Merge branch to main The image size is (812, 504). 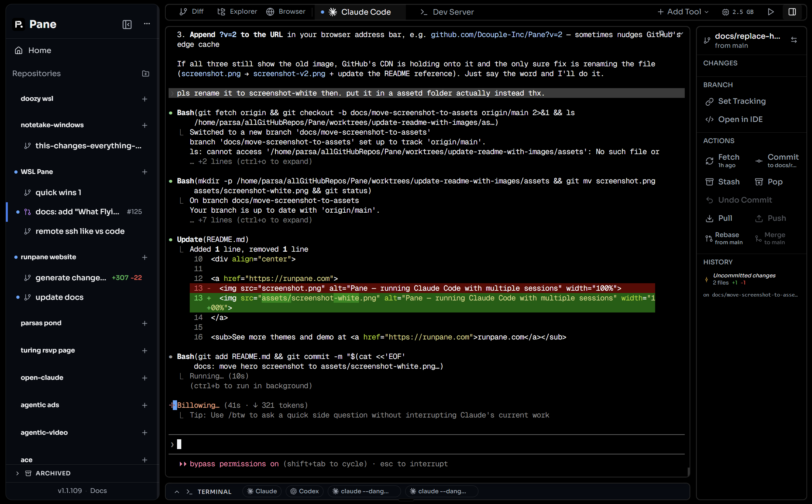[x=770, y=238]
